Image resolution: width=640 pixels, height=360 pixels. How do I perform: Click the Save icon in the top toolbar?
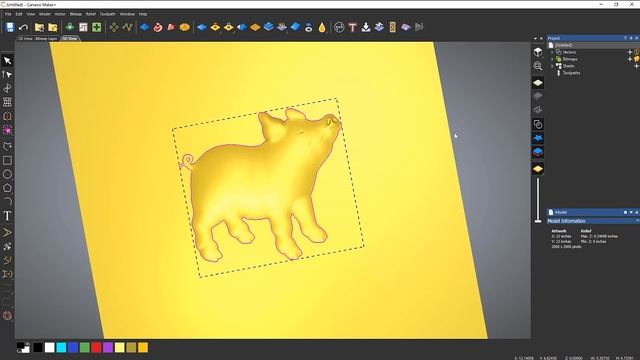click(x=10, y=27)
